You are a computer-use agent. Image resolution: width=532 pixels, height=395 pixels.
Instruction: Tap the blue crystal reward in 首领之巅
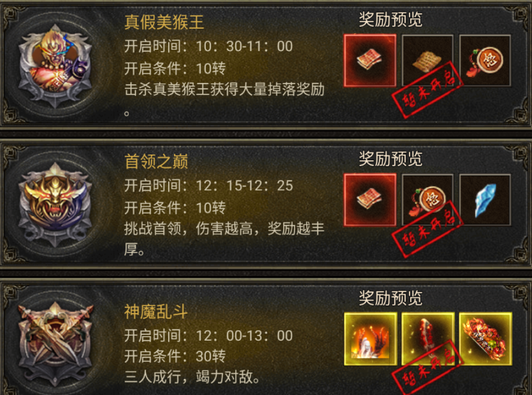pos(485,200)
